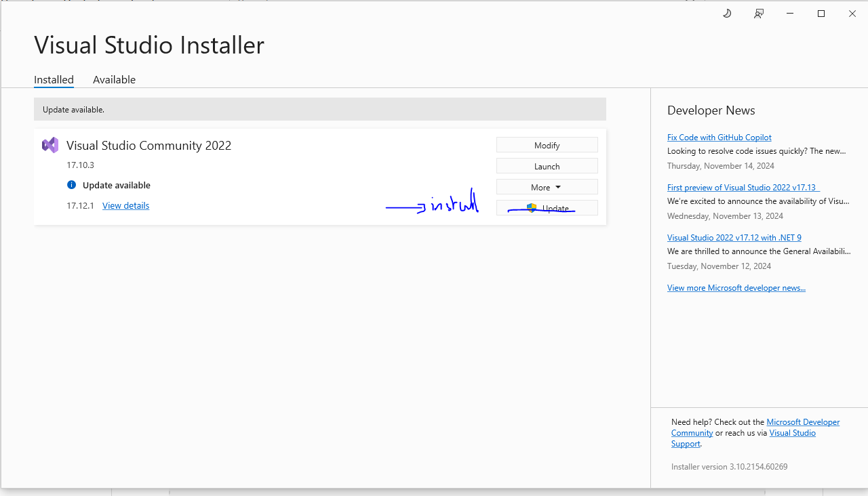Open View details link for 17.12.1

(x=125, y=205)
